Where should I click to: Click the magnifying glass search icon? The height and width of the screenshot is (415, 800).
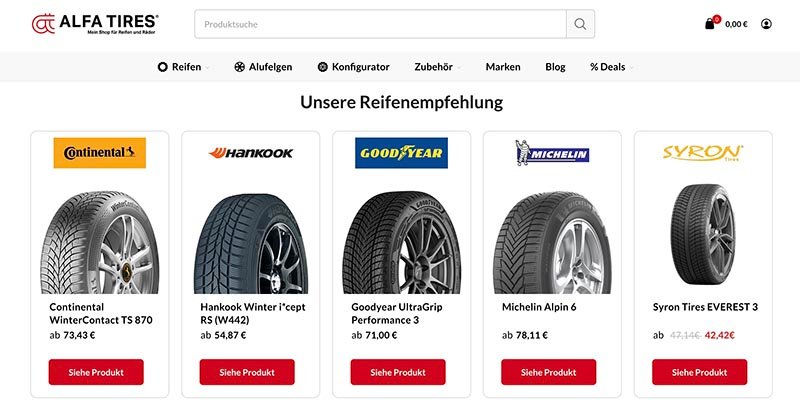pos(580,24)
